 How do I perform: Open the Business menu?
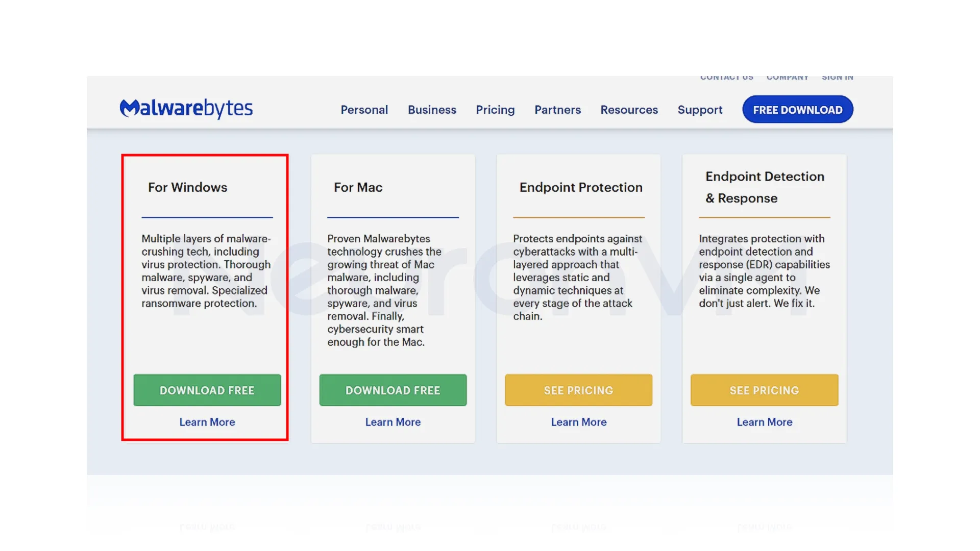tap(432, 110)
